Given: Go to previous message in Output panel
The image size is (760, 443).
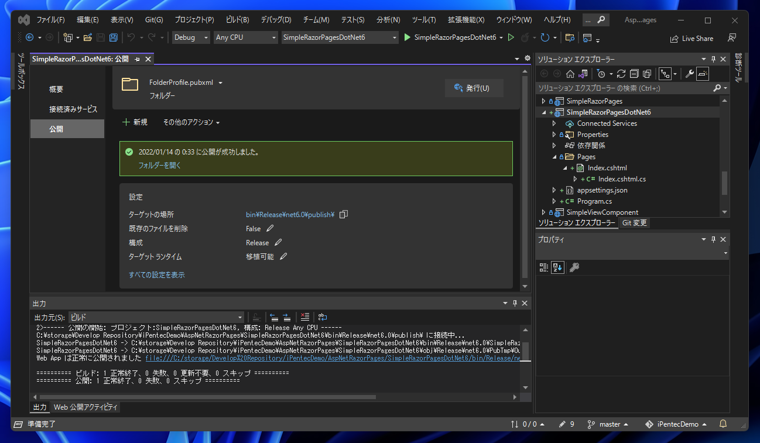Looking at the screenshot, I should click(x=274, y=317).
